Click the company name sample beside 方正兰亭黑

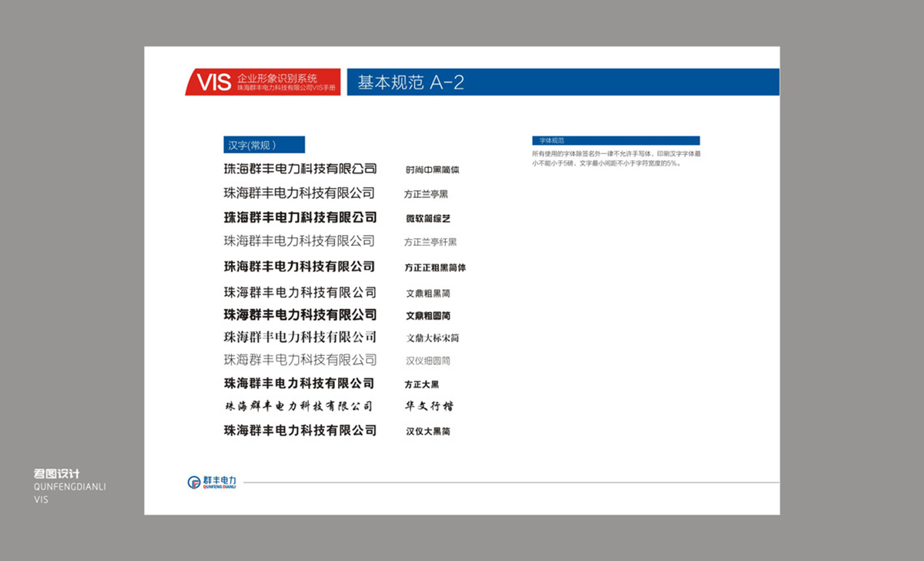pos(300,193)
